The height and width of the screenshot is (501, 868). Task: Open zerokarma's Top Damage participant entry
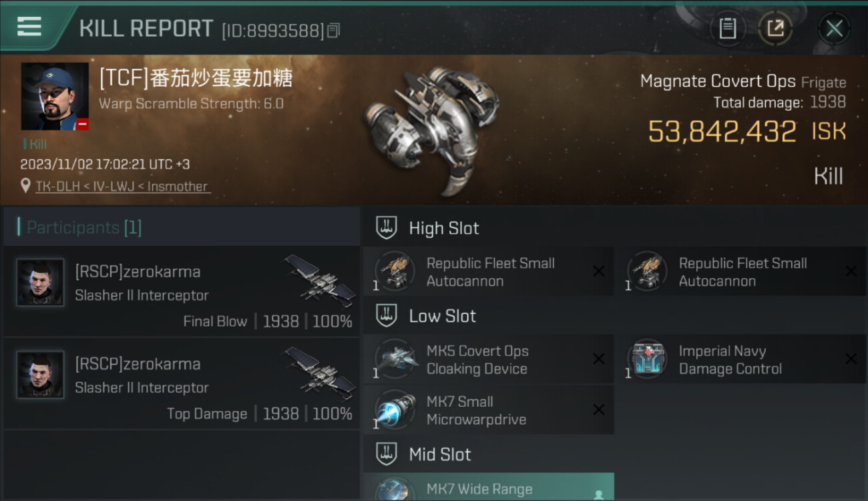(x=182, y=383)
